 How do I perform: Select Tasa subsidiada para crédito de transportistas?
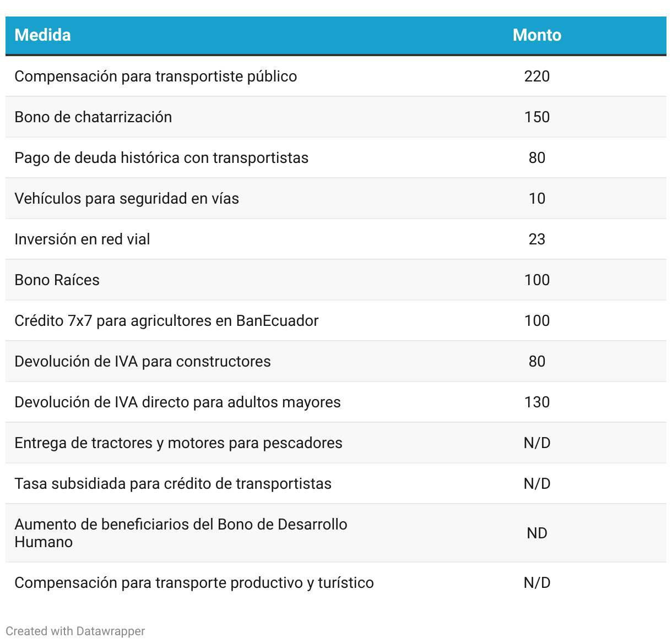(173, 483)
